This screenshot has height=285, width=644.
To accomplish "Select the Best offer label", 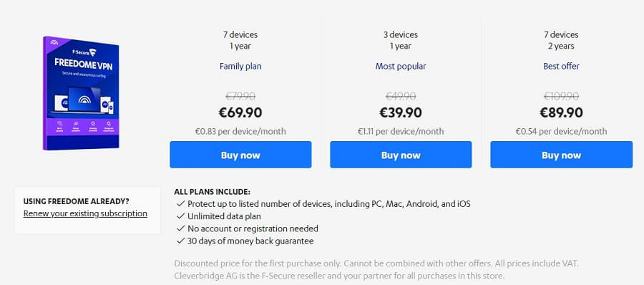I will point(562,66).
